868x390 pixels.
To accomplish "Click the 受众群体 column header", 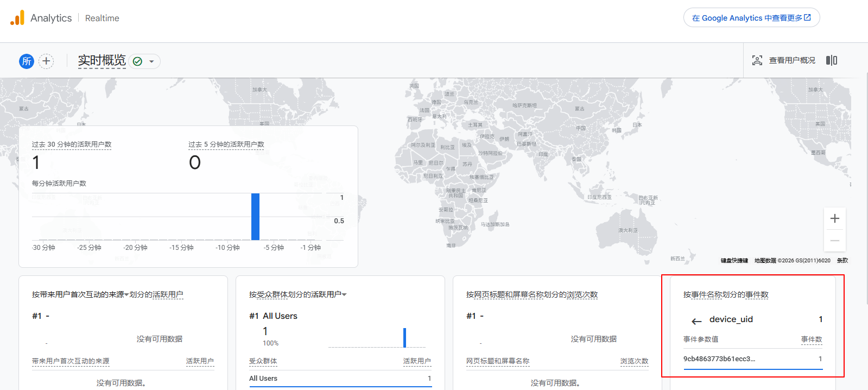I will pos(263,361).
